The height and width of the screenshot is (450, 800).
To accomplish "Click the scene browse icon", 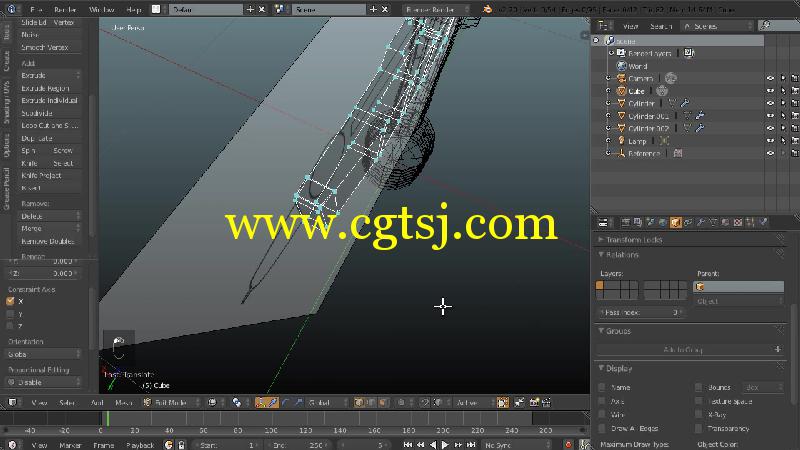I will tap(279, 9).
